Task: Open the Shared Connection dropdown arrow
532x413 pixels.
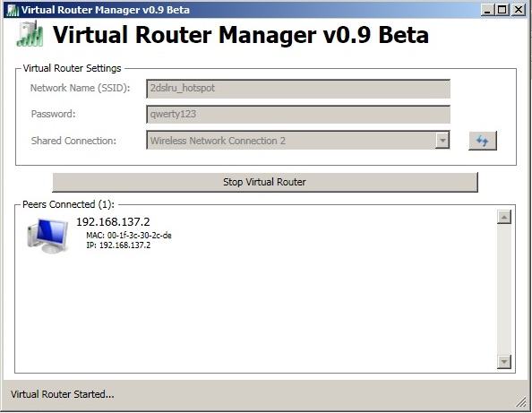Action: pyautogui.click(x=442, y=140)
